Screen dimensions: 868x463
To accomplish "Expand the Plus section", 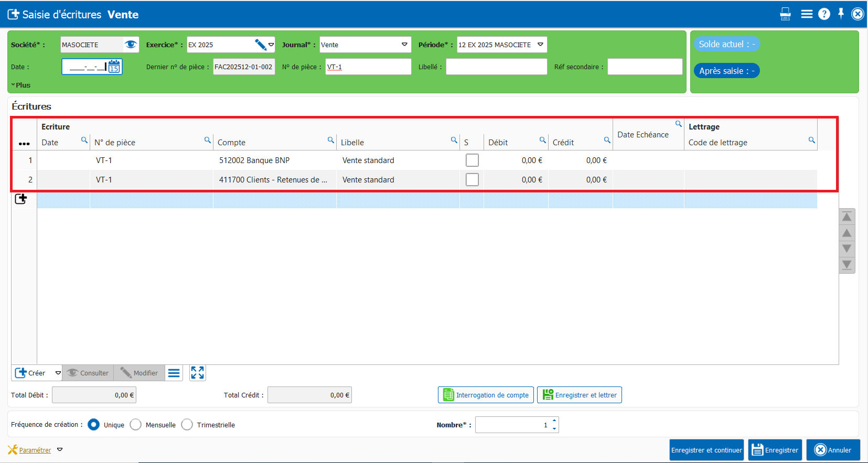I will click(21, 85).
